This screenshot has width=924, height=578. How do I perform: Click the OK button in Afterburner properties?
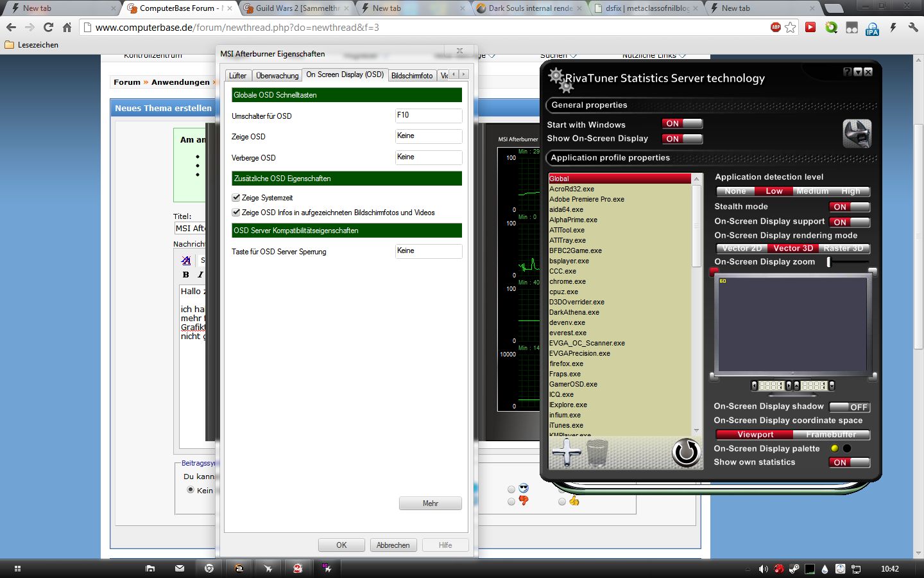coord(341,545)
